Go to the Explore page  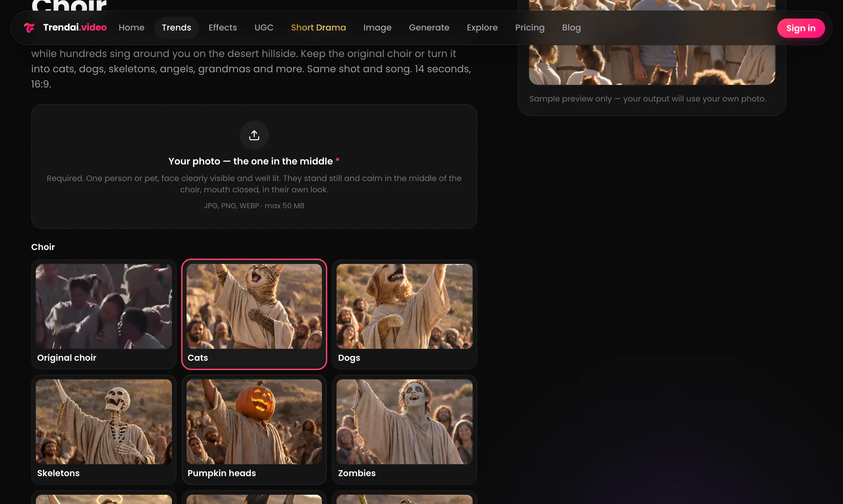(482, 28)
